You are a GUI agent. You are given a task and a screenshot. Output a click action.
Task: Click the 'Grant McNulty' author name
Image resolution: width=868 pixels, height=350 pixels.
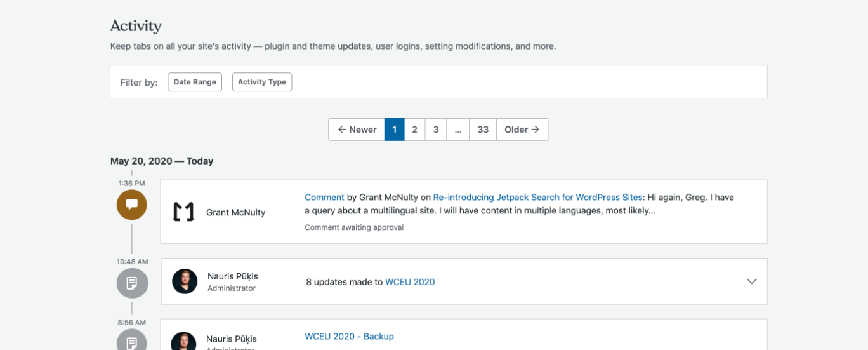(236, 213)
